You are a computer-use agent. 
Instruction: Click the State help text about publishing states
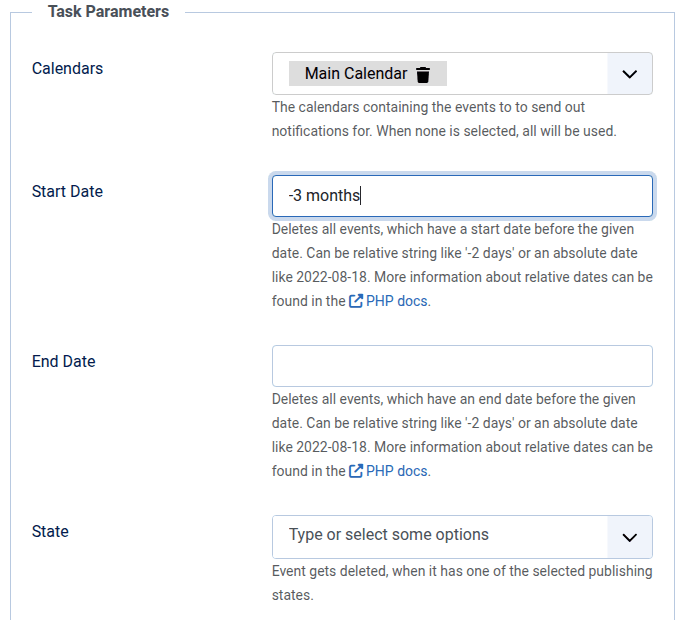click(x=462, y=583)
